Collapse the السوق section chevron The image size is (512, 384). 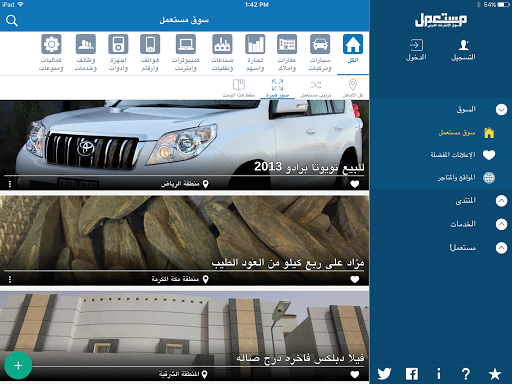(x=501, y=109)
